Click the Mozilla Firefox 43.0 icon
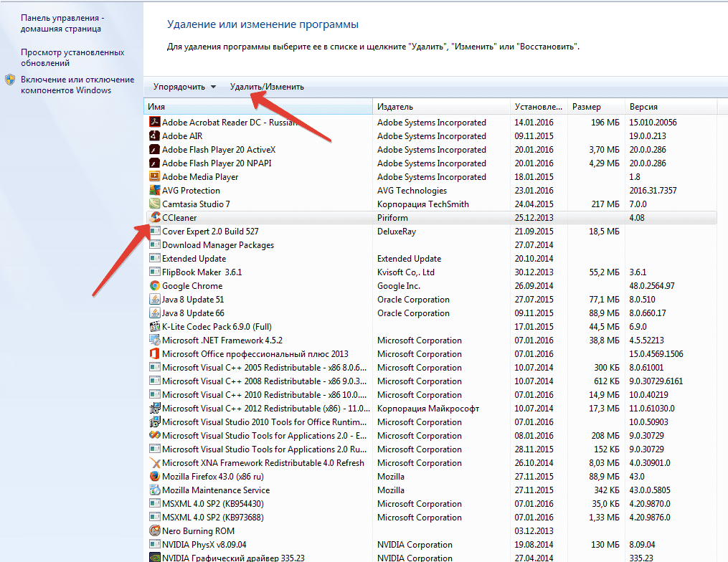The width and height of the screenshot is (728, 562). (x=155, y=476)
